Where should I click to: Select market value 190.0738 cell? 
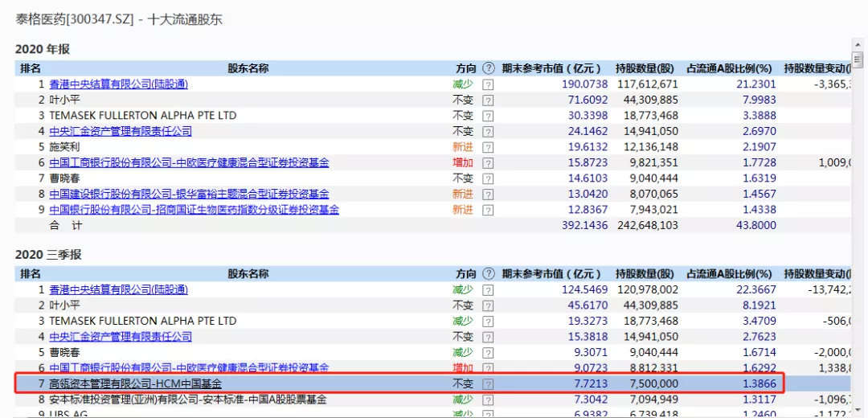pos(584,84)
